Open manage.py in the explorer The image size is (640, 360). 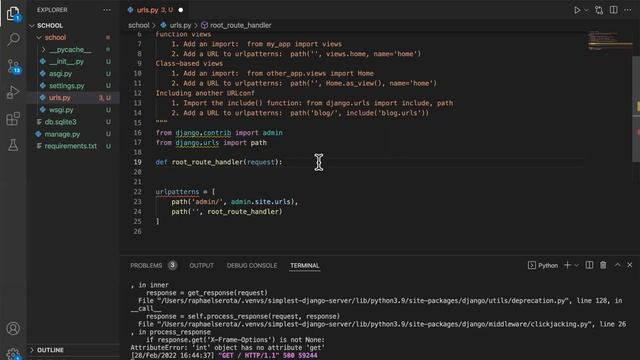62,134
